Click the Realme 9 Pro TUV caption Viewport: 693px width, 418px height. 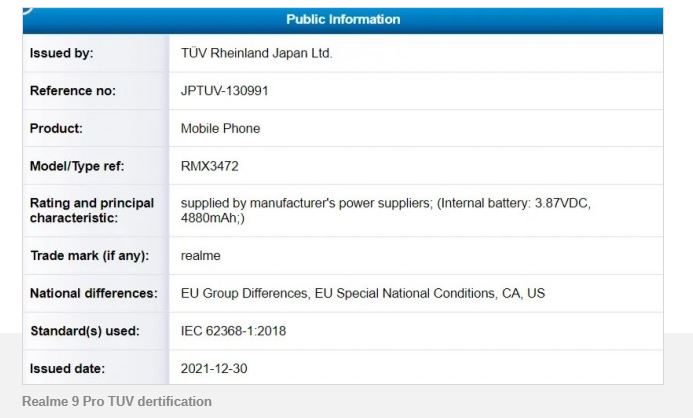point(117,402)
